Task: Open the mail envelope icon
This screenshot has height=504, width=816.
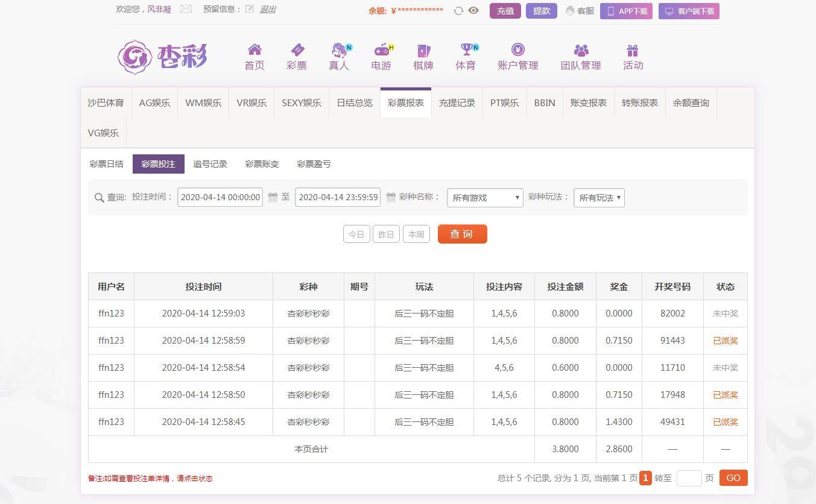Action: (186, 9)
